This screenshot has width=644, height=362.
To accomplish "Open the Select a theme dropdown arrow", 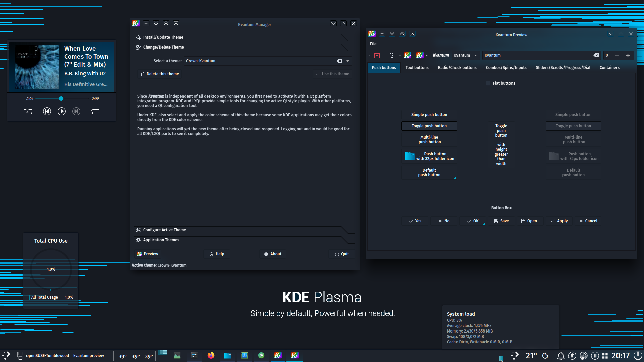I will (348, 61).
